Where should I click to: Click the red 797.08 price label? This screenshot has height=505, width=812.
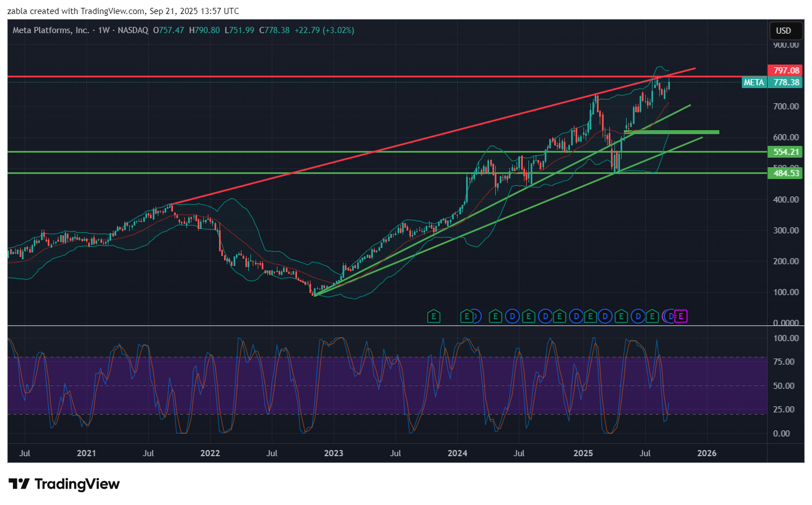(785, 71)
